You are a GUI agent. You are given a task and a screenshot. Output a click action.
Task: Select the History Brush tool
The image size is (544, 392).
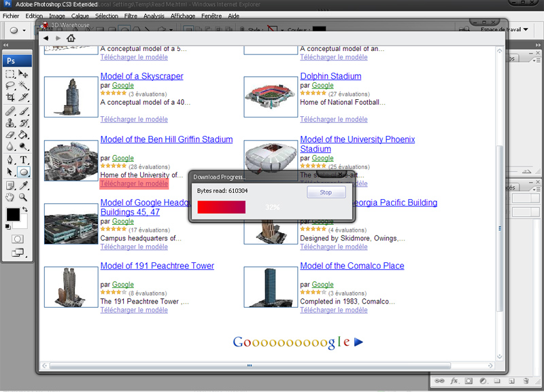(23, 123)
